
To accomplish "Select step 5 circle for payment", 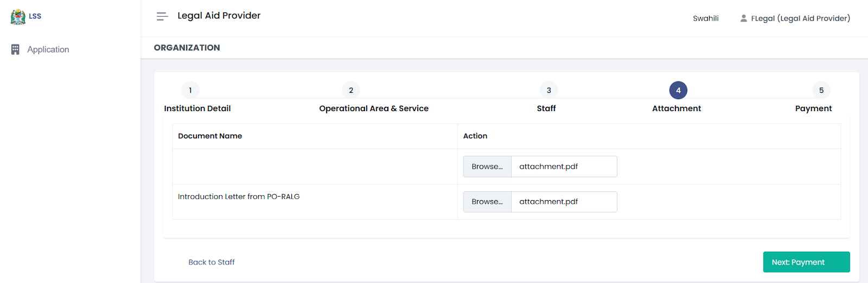I will (x=821, y=91).
